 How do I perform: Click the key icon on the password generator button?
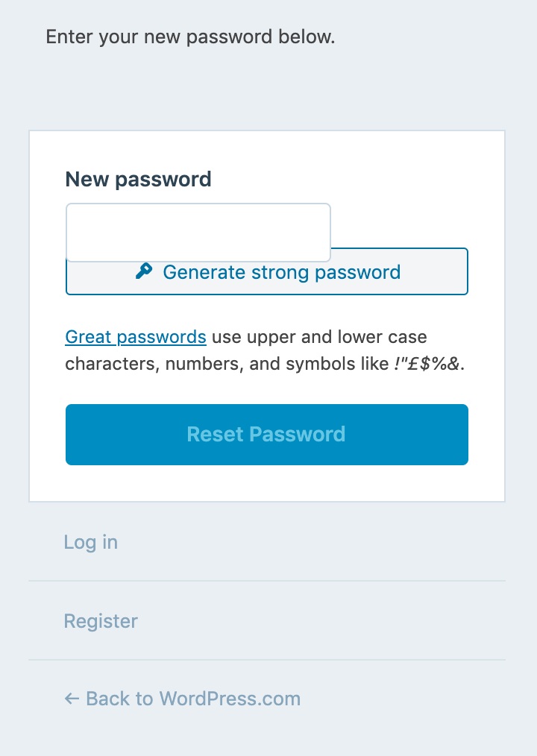(x=146, y=271)
